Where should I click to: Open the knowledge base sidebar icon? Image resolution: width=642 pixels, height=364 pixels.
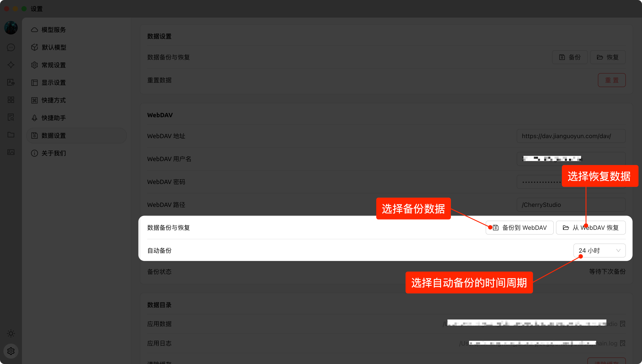point(11,117)
